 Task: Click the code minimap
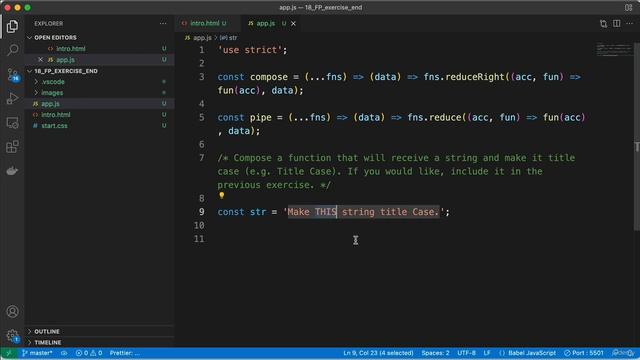[x=613, y=49]
